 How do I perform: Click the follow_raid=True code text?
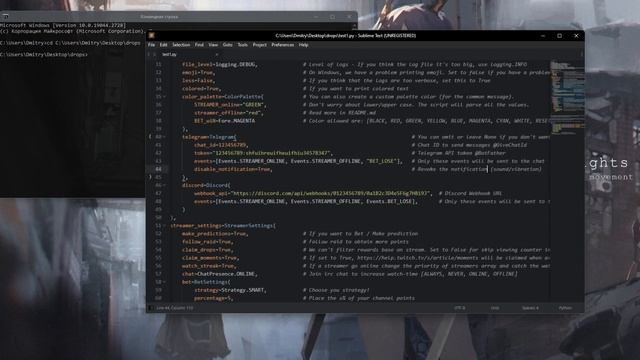(x=207, y=242)
